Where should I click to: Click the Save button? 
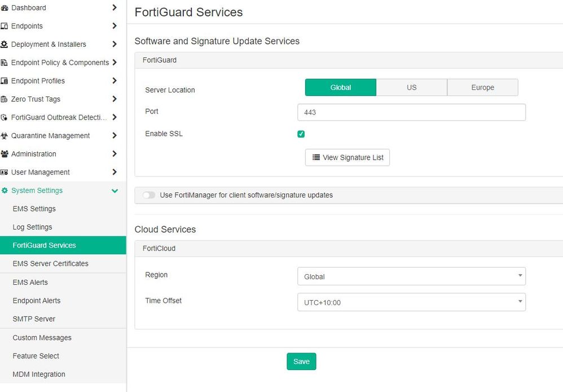301,362
